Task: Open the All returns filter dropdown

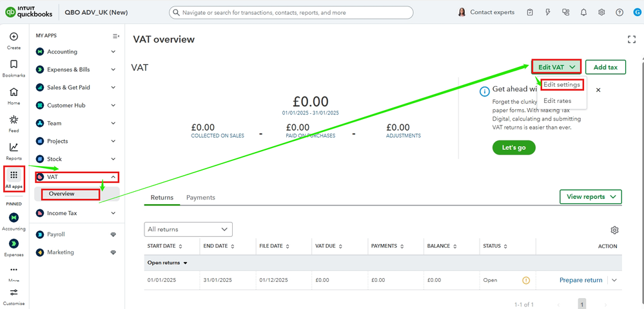Action: pyautogui.click(x=188, y=229)
